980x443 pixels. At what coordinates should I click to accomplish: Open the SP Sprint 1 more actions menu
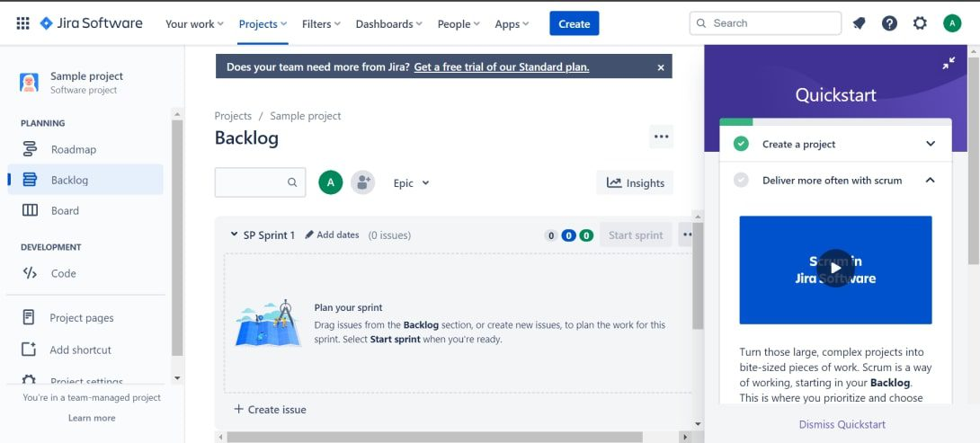pos(686,235)
